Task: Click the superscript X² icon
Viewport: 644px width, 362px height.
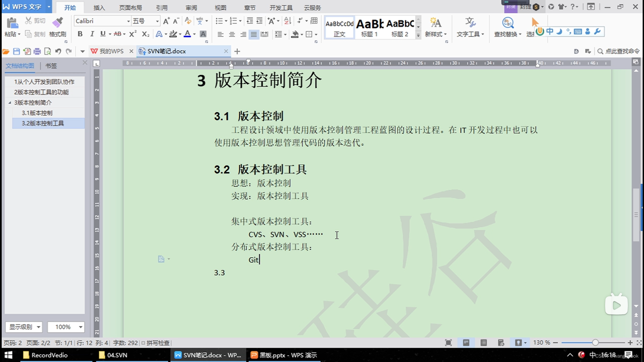Action: coord(132,34)
